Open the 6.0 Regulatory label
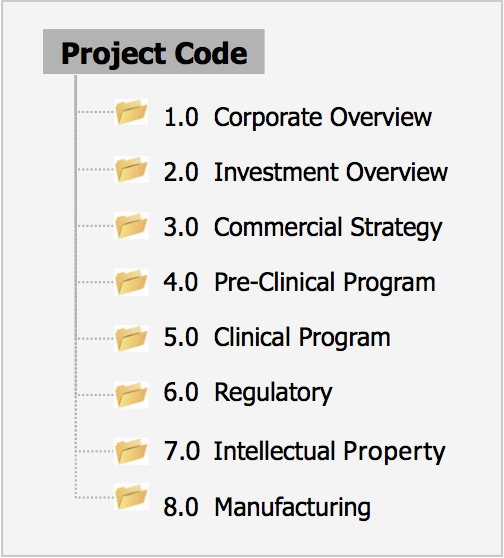 [x=248, y=393]
